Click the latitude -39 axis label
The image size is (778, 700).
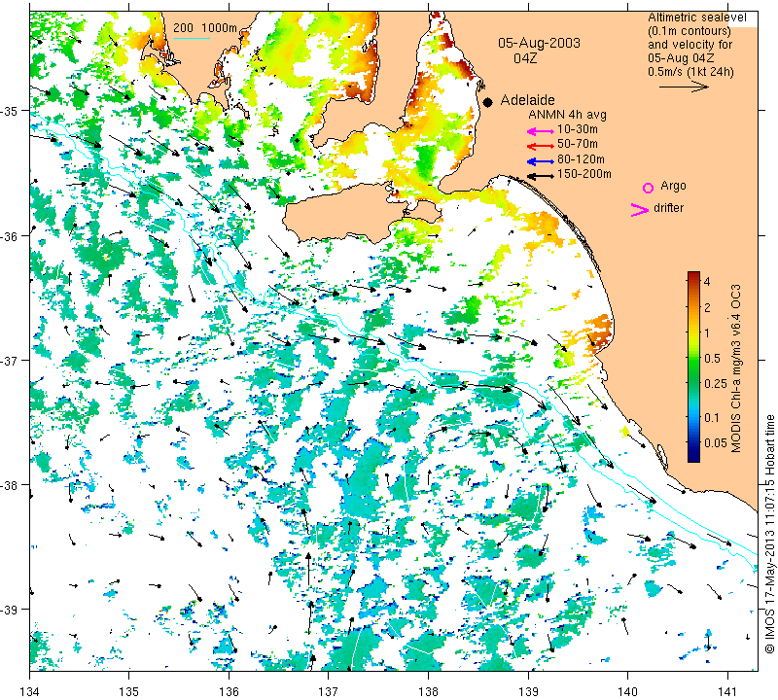(9, 610)
